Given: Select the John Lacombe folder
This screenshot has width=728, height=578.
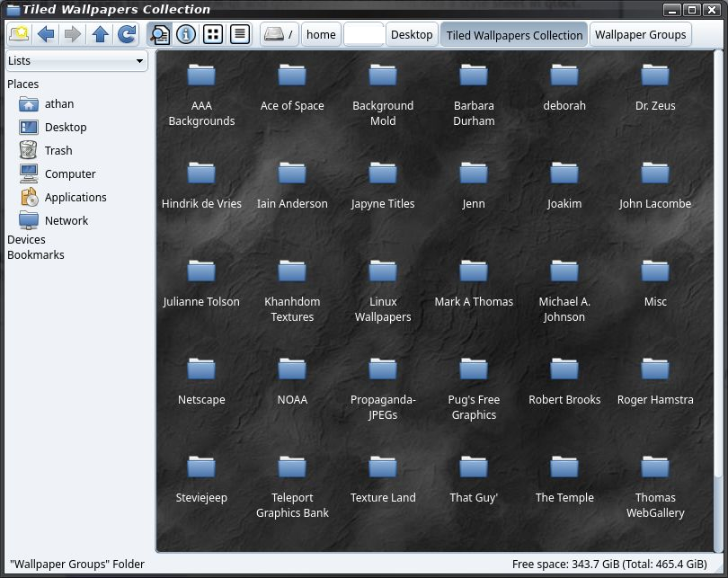Looking at the screenshot, I should point(655,185).
